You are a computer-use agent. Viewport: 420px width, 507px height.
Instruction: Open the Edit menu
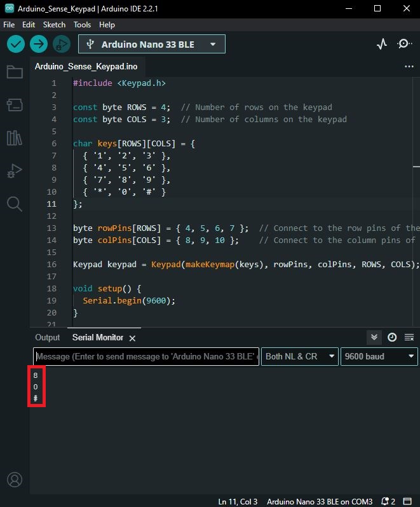coord(29,25)
